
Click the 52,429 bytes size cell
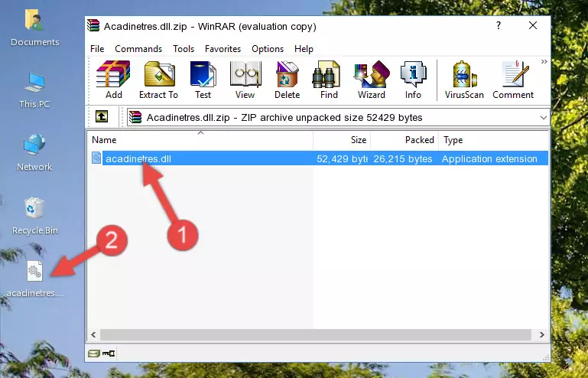click(x=342, y=159)
